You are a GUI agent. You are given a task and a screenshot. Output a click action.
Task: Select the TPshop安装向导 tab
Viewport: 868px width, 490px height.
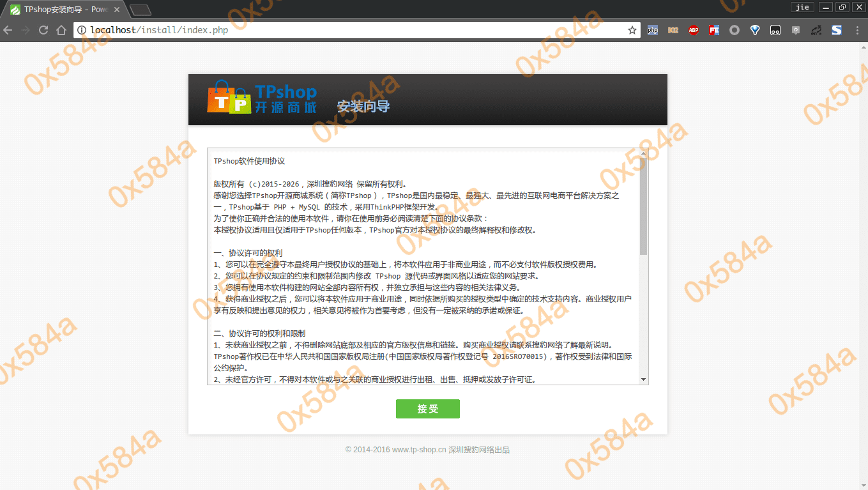point(64,10)
